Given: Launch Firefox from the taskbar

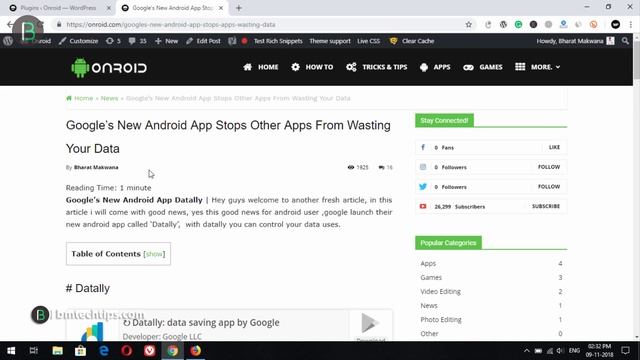Looking at the screenshot, I should click(x=196, y=351).
